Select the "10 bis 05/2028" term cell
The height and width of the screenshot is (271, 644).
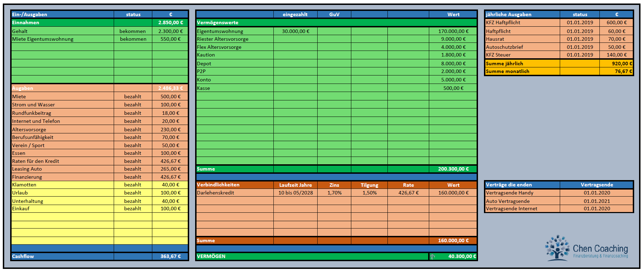[x=295, y=193]
